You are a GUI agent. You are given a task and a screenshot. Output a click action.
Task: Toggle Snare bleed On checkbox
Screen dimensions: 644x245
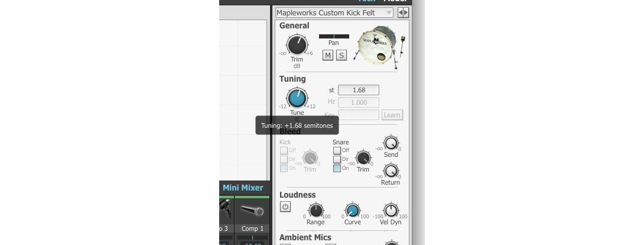(337, 168)
